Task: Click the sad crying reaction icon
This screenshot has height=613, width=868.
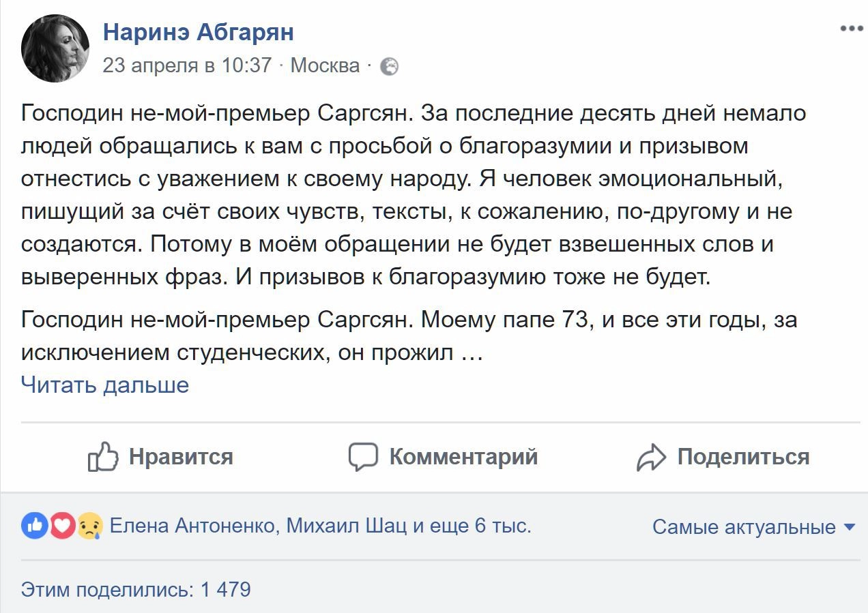Action: click(x=90, y=526)
